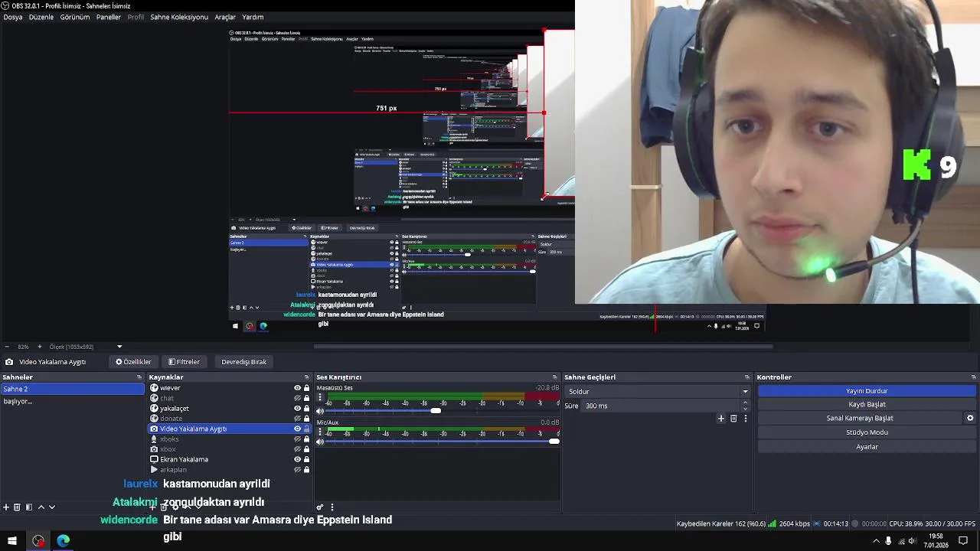Click Sanal Kamerayı Başlat button
The image size is (980, 551).
pos(860,418)
